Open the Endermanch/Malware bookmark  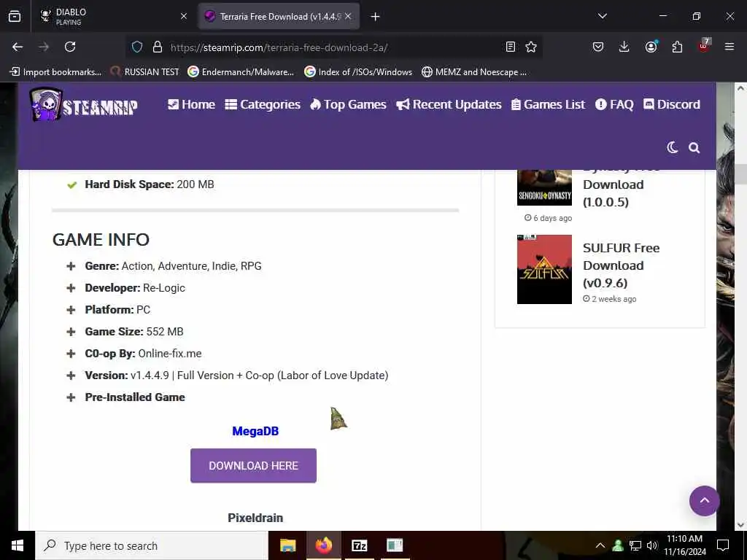[241, 72]
